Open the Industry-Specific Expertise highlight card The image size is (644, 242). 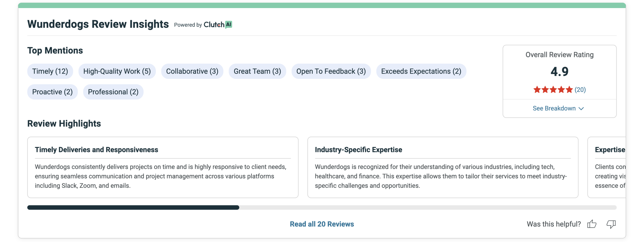tap(443, 167)
